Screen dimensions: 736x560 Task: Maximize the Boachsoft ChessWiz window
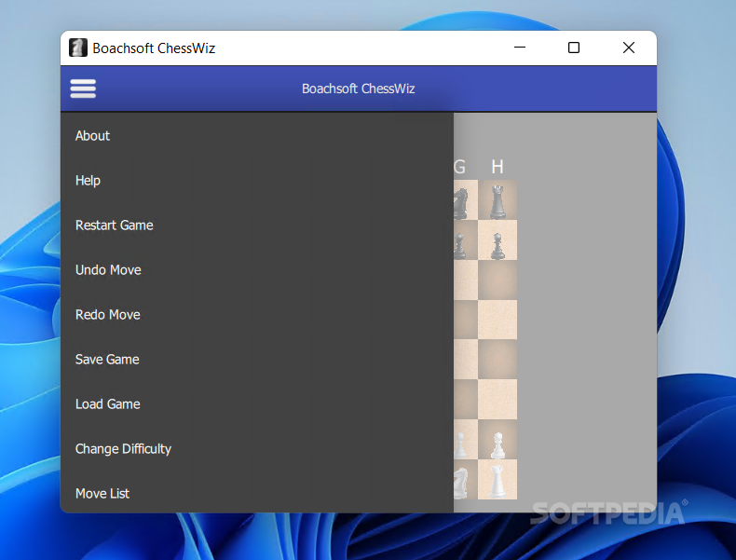[x=574, y=48]
